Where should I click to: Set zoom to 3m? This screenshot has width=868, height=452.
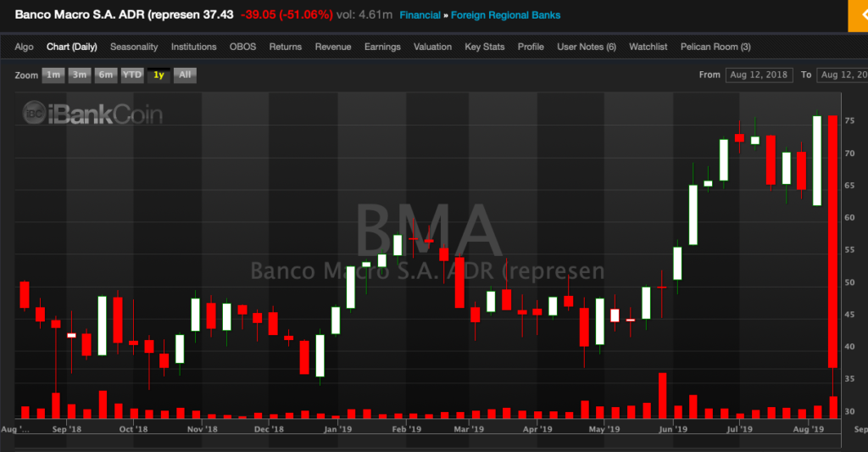tap(80, 75)
